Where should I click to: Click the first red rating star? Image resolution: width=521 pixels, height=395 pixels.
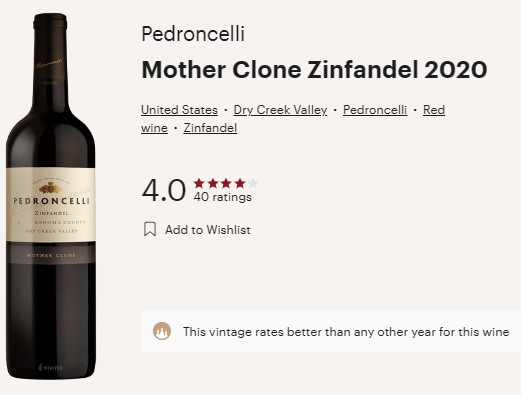[199, 183]
